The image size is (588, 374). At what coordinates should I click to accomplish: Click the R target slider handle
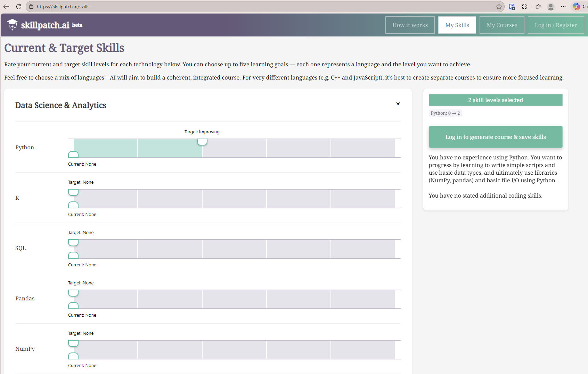[73, 192]
